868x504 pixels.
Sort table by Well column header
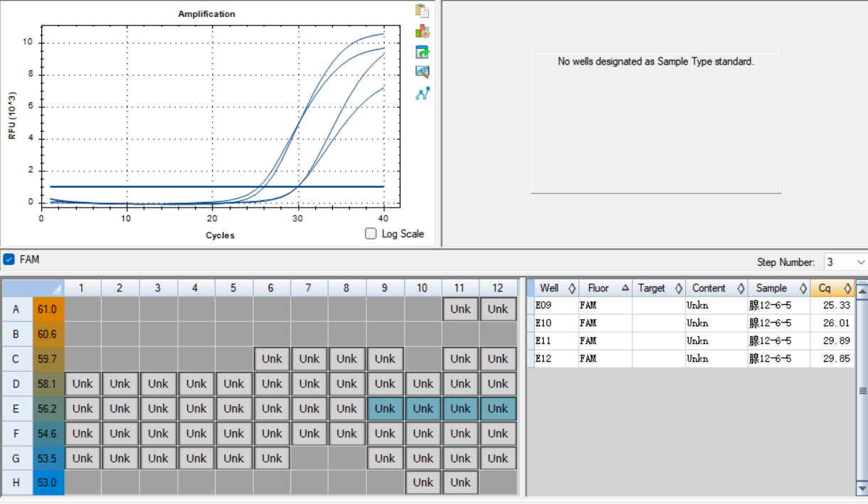pyautogui.click(x=556, y=288)
